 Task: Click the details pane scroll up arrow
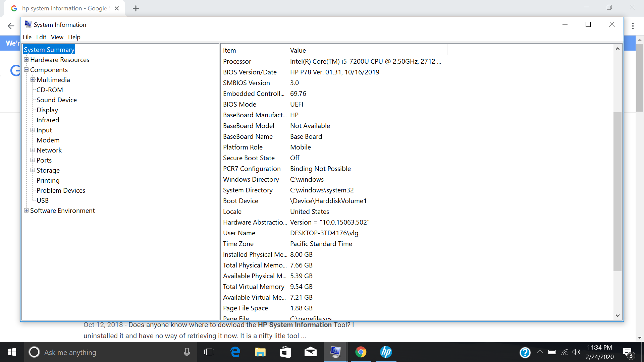click(x=618, y=49)
